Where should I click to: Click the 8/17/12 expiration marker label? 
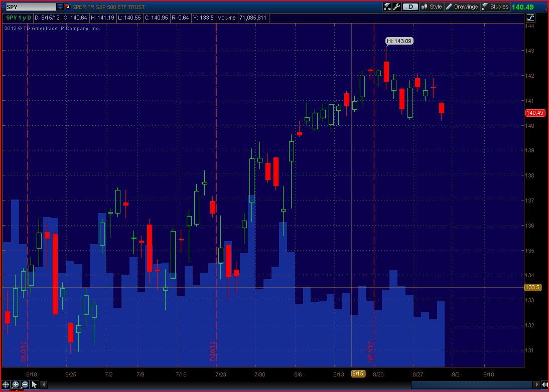(370, 351)
